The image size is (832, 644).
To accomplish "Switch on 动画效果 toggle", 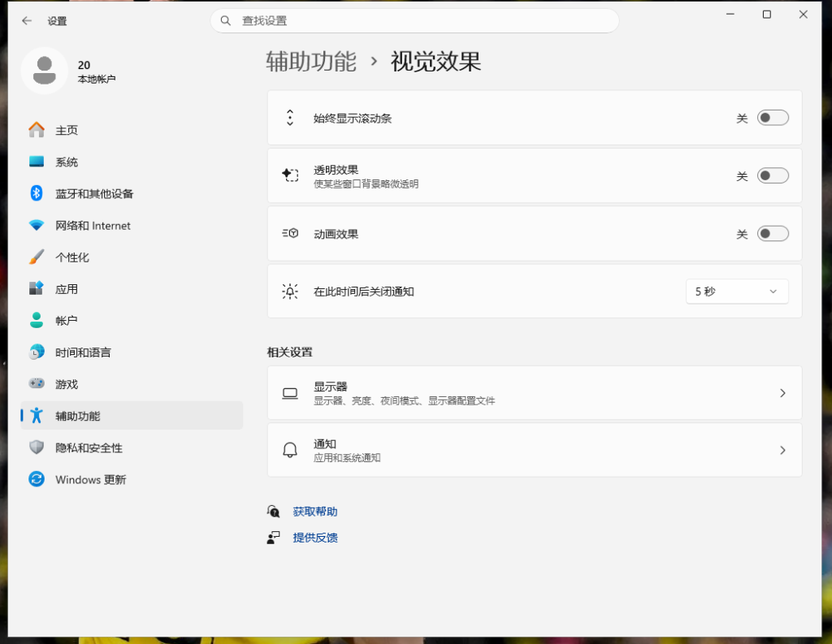I will pyautogui.click(x=773, y=233).
